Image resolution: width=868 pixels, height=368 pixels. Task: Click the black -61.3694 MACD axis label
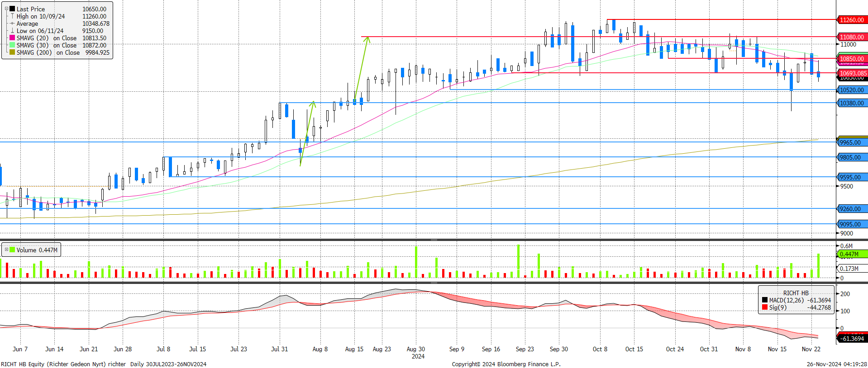[x=852, y=338]
